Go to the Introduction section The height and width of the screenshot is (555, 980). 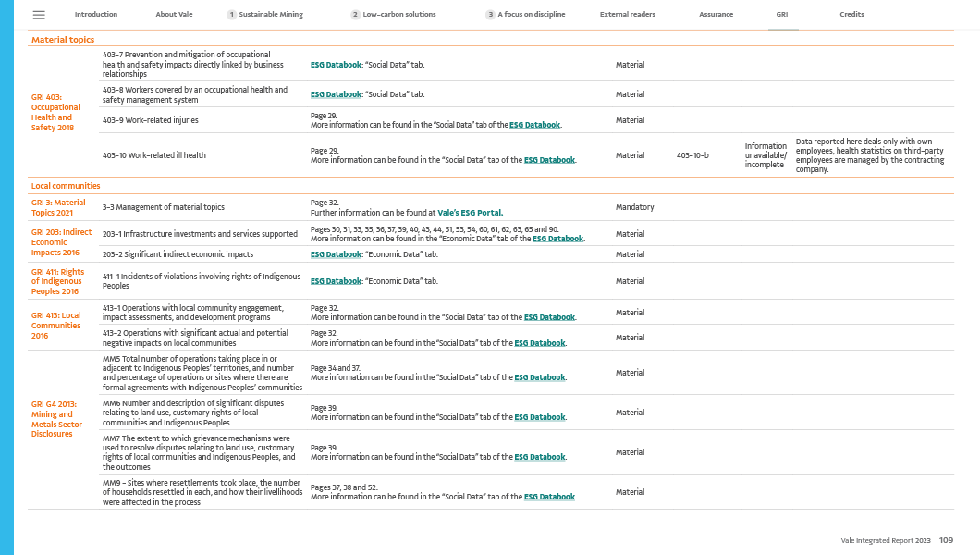[x=96, y=15]
